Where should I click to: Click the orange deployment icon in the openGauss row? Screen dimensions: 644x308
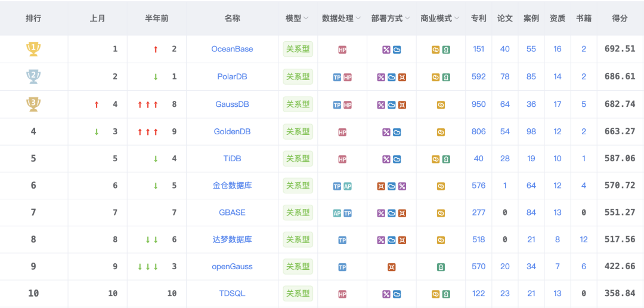click(x=391, y=267)
